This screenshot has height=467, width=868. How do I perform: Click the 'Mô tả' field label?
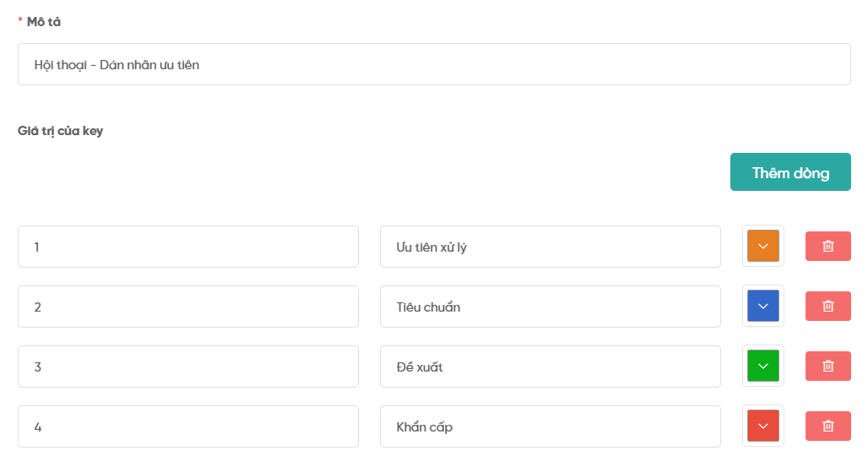click(x=43, y=22)
